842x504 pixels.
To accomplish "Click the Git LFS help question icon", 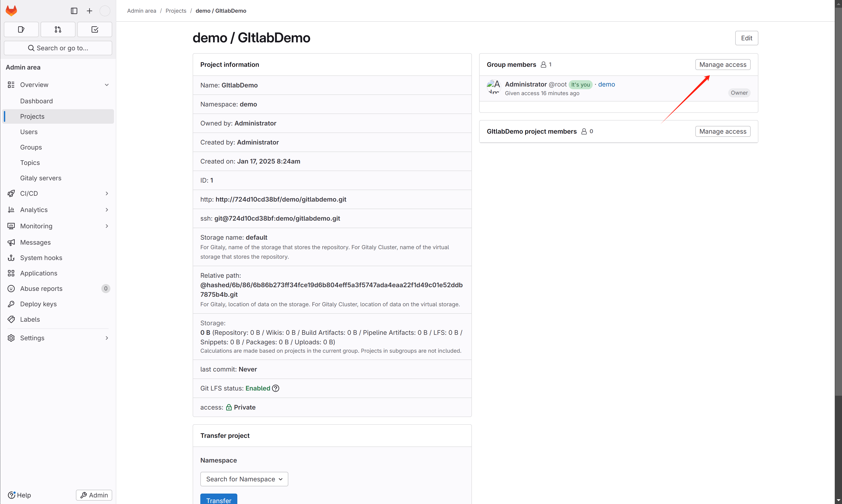I will pos(276,388).
